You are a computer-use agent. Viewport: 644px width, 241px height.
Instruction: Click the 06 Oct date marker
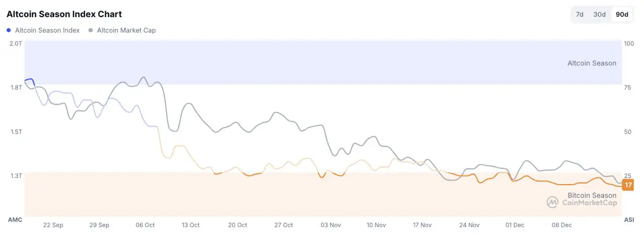[x=145, y=225]
